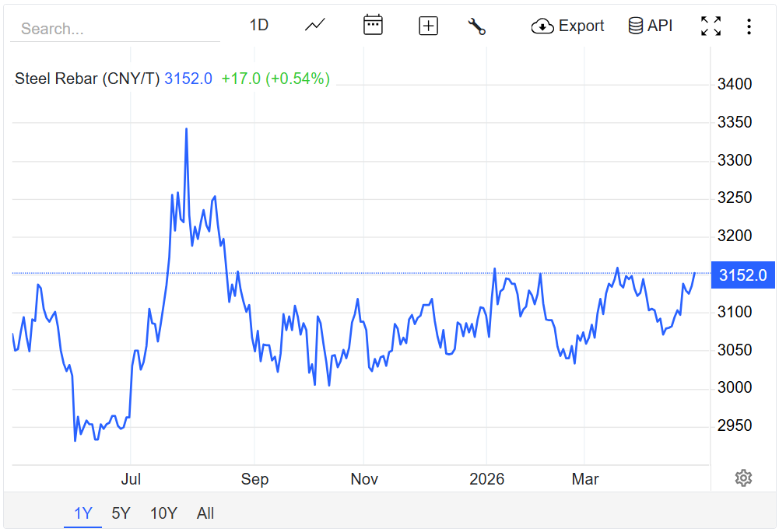Open the calendar date range picker
779x532 pixels.
point(373,26)
